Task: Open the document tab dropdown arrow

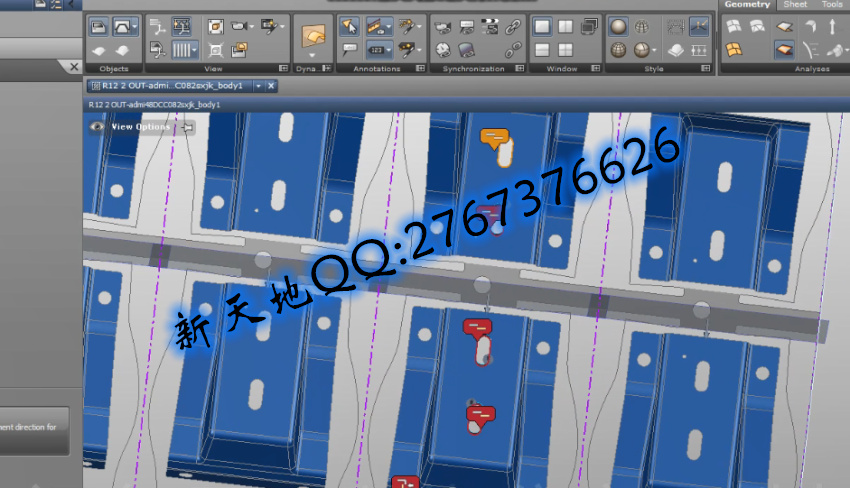Action: pos(258,87)
